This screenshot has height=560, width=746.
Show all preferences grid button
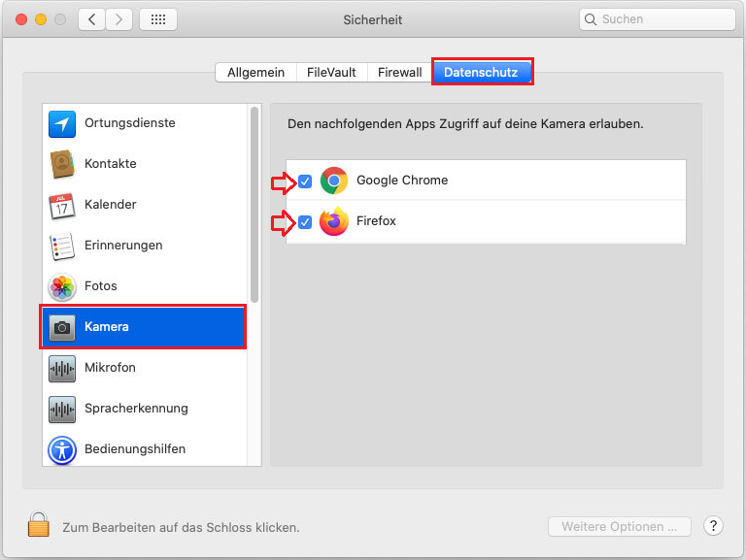pos(158,19)
